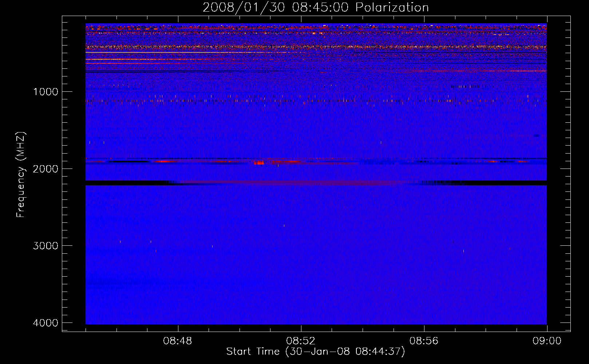Click the plot title '2008/01/30 08:45:00 Polarization'
Viewport: 589px width, 364px height.
(316, 7)
